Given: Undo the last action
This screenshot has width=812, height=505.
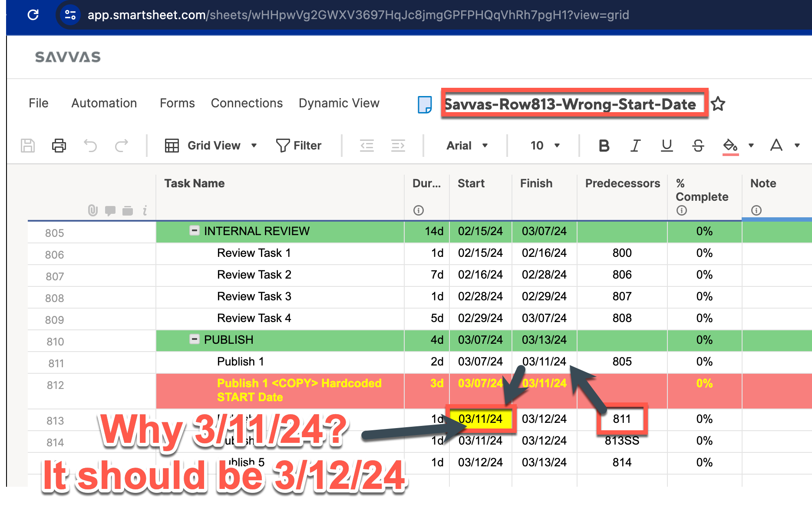Looking at the screenshot, I should tap(90, 146).
